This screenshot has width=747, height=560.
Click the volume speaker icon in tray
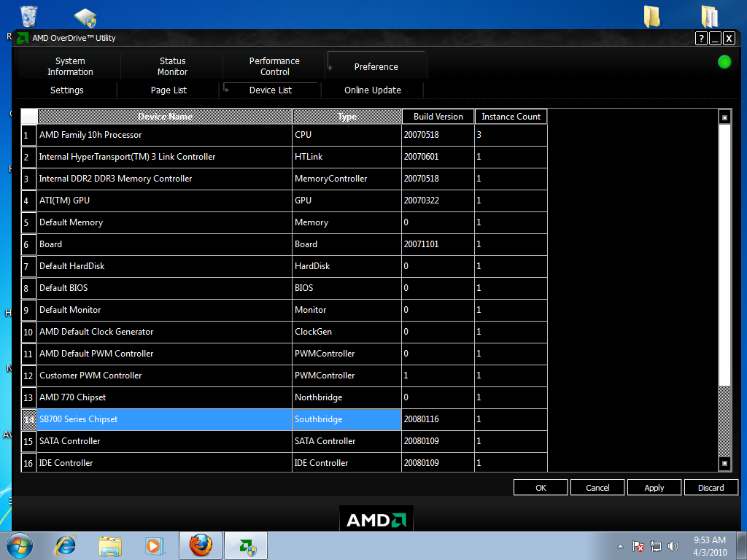pos(673,545)
